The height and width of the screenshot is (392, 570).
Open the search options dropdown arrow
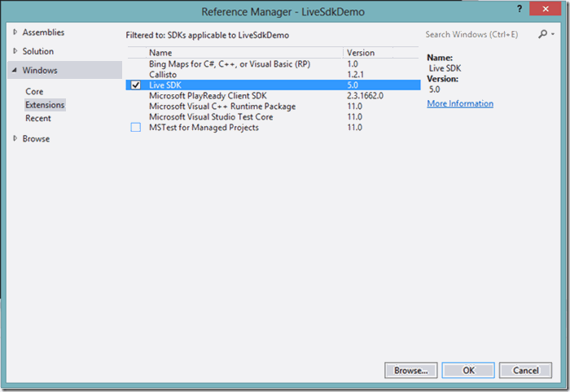(x=553, y=34)
